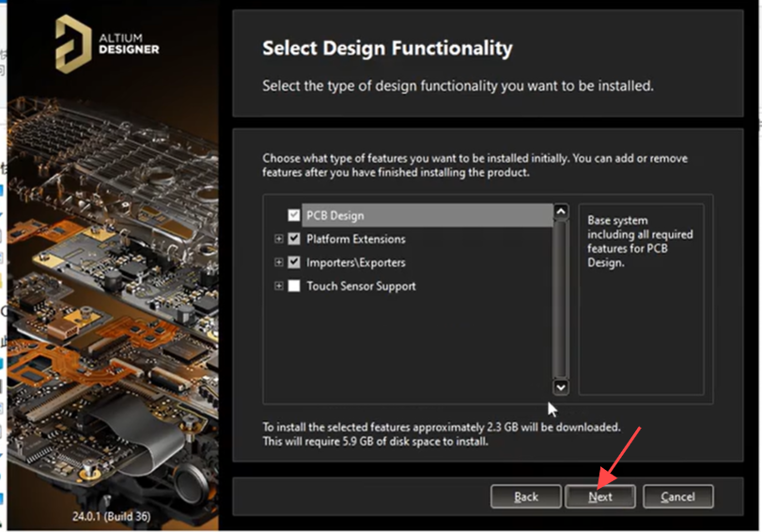Enable the Touch Sensor Support checkbox
This screenshot has height=532, width=762.
[x=293, y=286]
